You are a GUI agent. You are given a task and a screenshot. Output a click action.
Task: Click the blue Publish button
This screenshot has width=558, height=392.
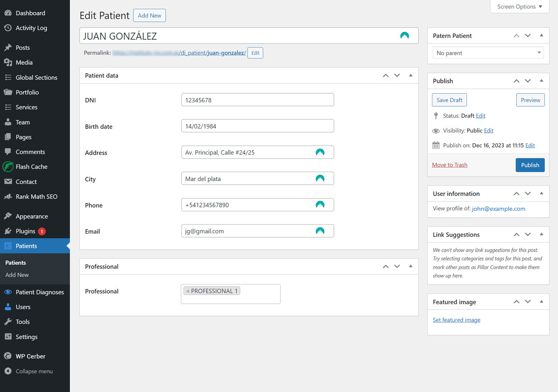(530, 165)
